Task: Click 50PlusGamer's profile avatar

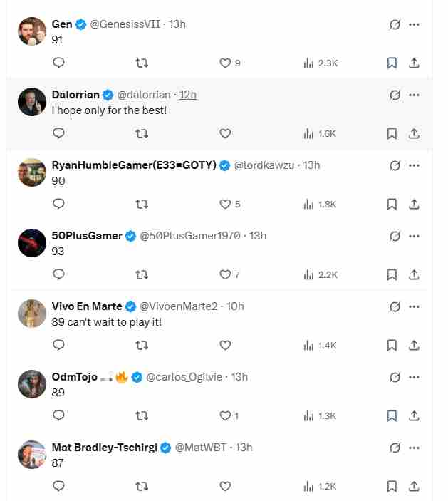Action: pos(32,243)
